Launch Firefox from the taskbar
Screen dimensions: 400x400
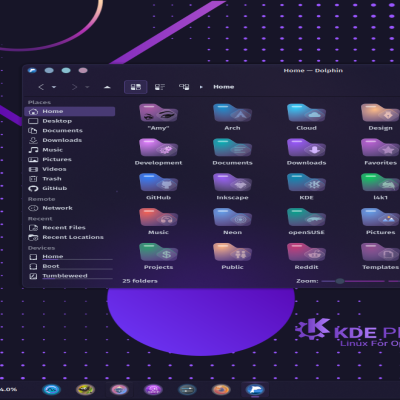click(x=221, y=389)
